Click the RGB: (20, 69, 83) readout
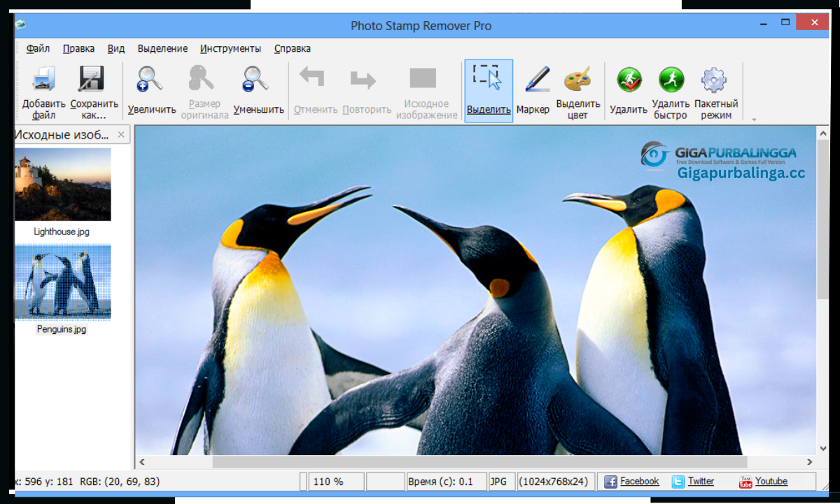Screen dimensions: 840x504 [x=120, y=482]
